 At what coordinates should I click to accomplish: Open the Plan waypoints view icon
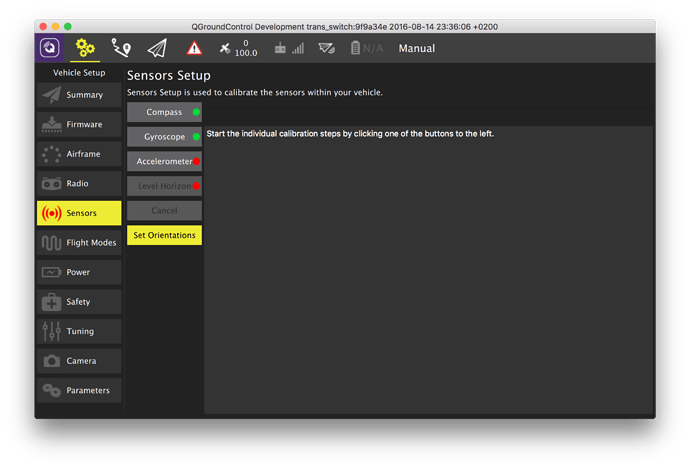(x=121, y=48)
